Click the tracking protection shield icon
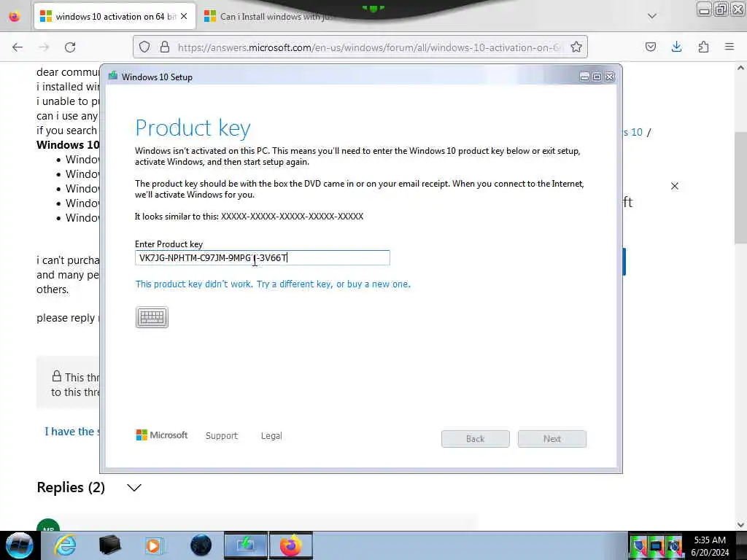747x560 pixels. point(144,47)
